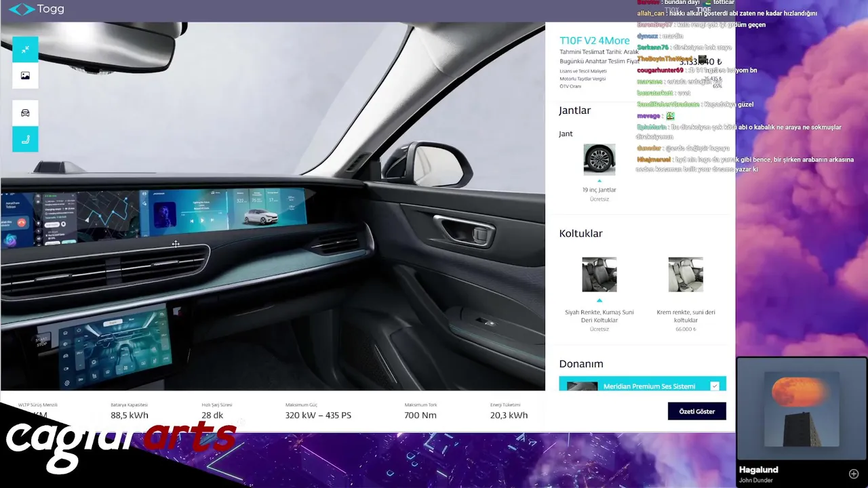The width and height of the screenshot is (868, 488).
Task: Click 'Tahmini Teslimat Tarihi' line
Action: pos(599,52)
